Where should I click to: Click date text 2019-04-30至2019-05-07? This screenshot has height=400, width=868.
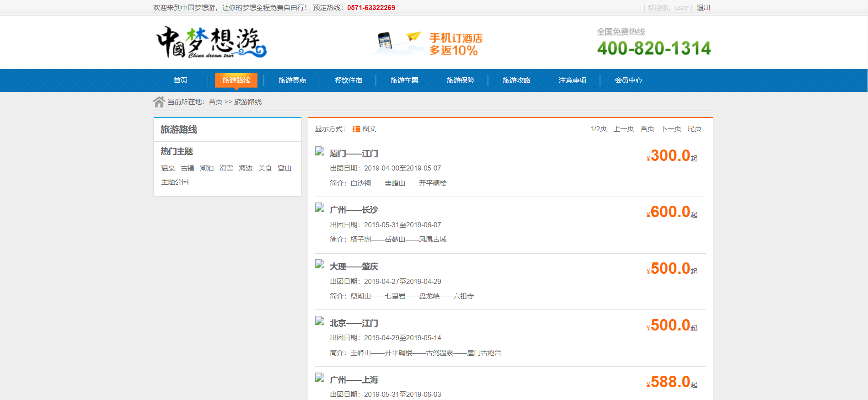click(402, 168)
